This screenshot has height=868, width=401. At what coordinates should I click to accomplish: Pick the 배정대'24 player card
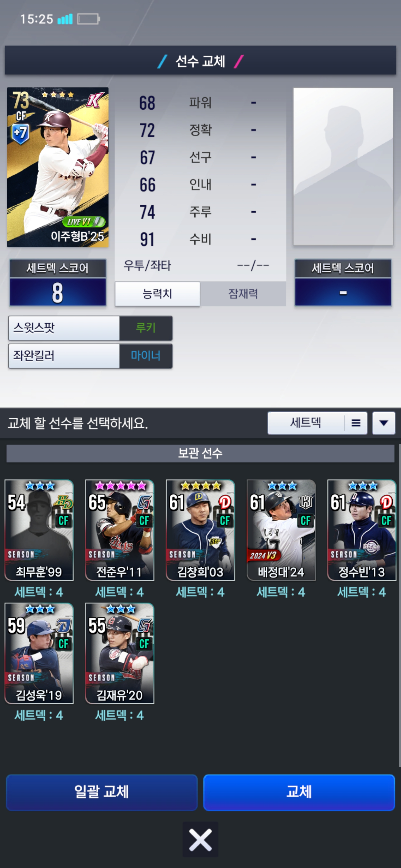click(x=281, y=530)
